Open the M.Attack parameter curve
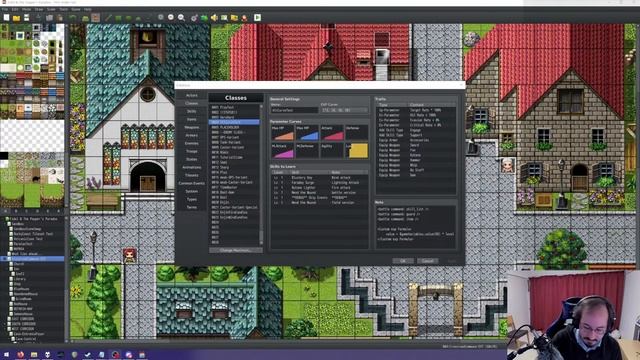 (x=282, y=151)
